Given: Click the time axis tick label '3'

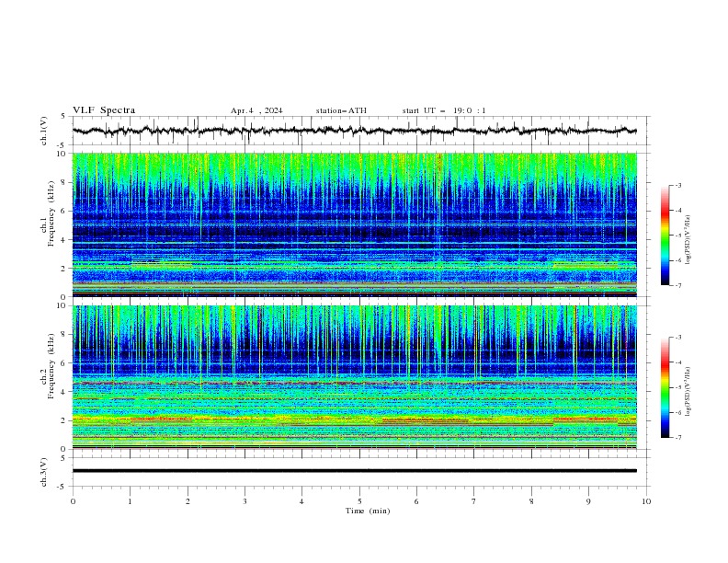Looking at the screenshot, I should click(245, 501).
